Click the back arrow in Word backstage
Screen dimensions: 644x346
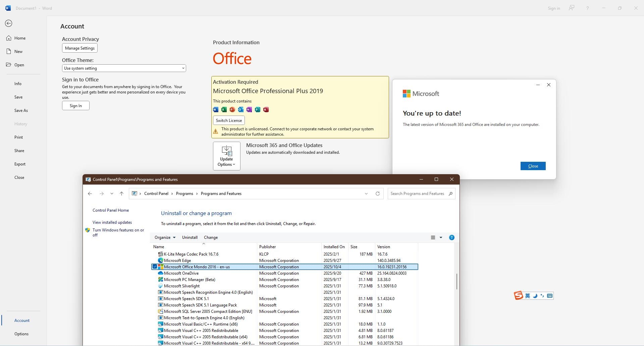point(9,23)
